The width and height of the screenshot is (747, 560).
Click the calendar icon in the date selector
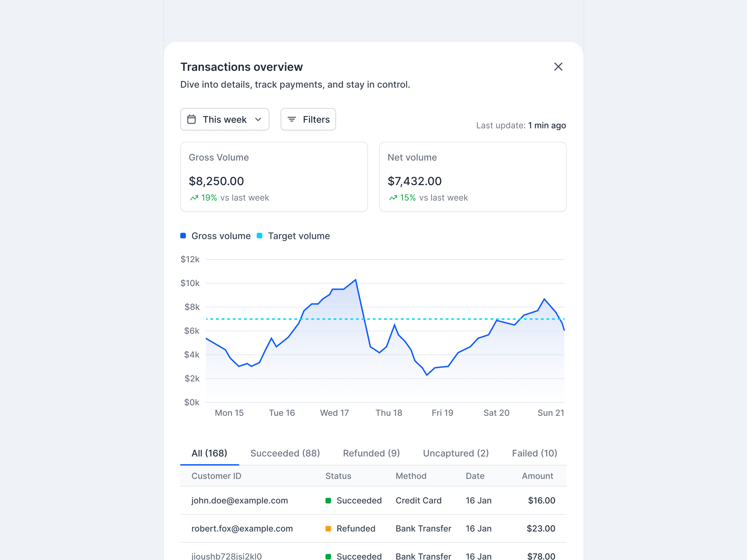click(192, 119)
